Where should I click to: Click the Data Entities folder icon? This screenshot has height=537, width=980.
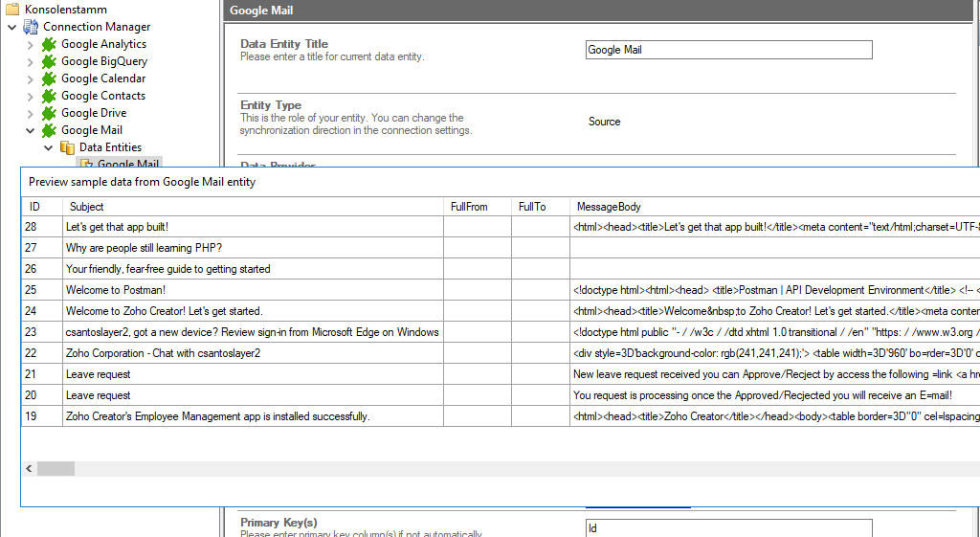tap(67, 147)
